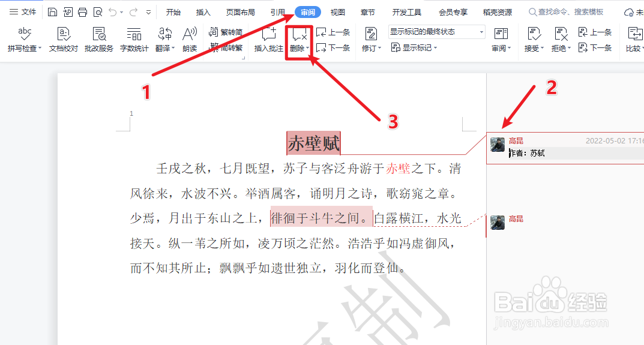Click the 审阅 pane icon
Viewport: 644px width, 345px height.
click(501, 34)
